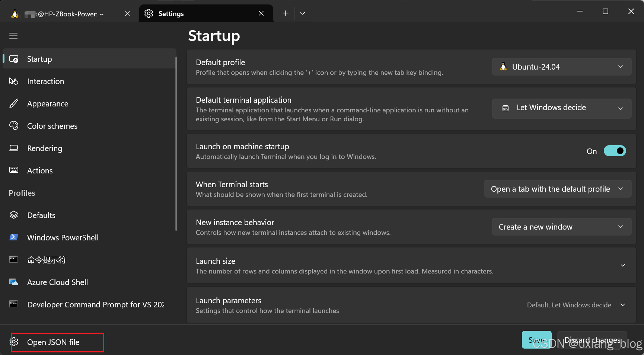Go to Color schemes settings page
Image resolution: width=644 pixels, height=355 pixels.
89,126
